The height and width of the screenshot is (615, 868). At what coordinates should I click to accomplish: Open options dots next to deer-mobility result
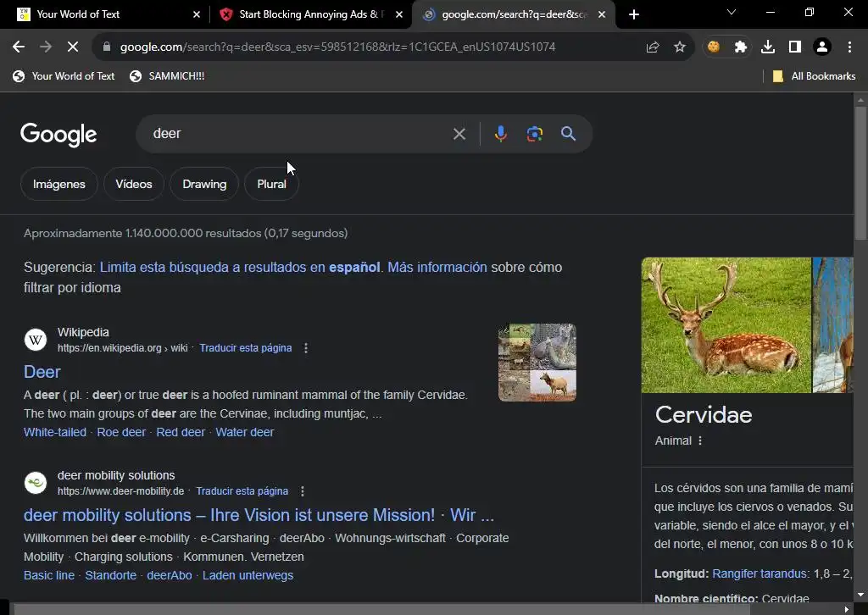[303, 491]
